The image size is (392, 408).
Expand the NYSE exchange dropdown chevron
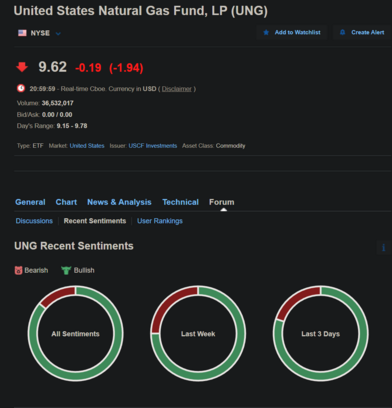coord(58,33)
